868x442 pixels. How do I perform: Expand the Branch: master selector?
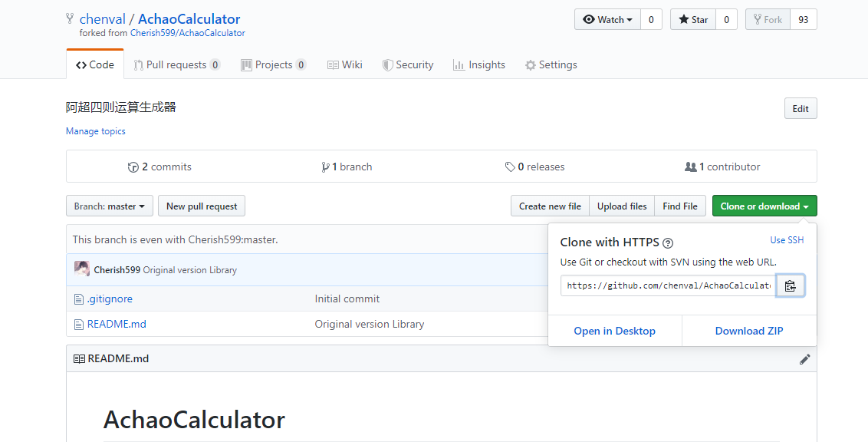tap(109, 206)
